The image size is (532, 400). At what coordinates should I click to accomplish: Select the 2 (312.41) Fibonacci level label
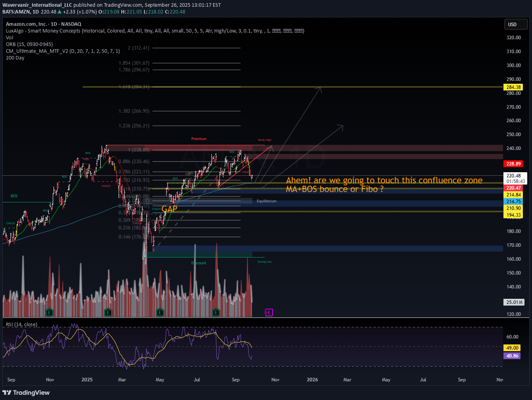click(x=138, y=48)
